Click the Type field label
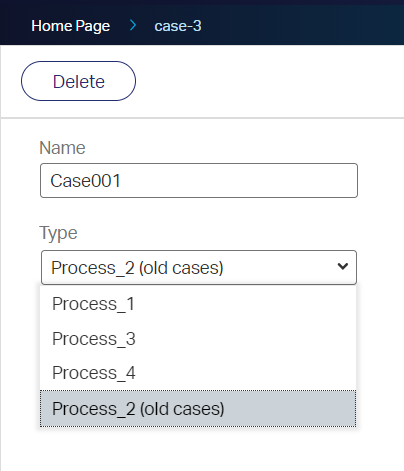The width and height of the screenshot is (404, 471). tap(58, 233)
